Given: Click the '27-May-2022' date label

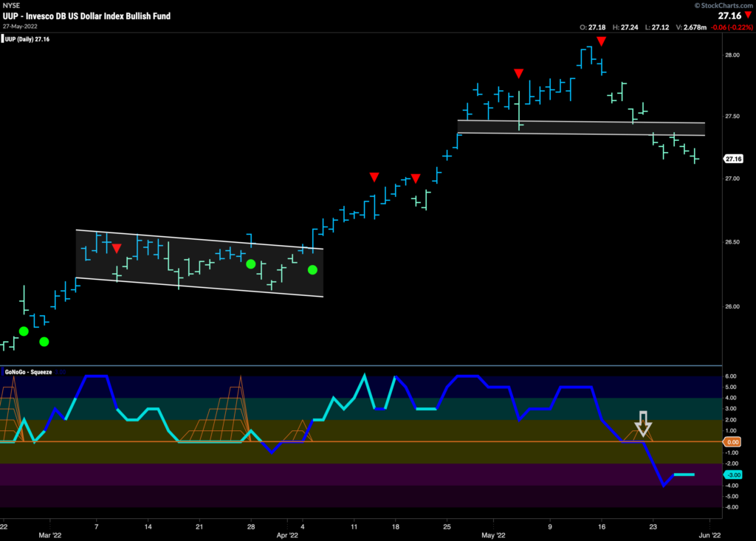Looking at the screenshot, I should click(x=20, y=26).
